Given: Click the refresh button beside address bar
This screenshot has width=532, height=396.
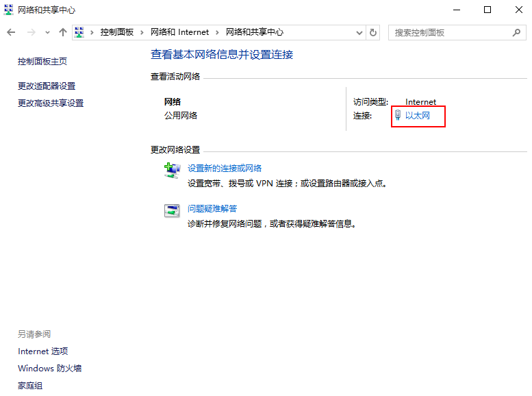Looking at the screenshot, I should tap(373, 32).
